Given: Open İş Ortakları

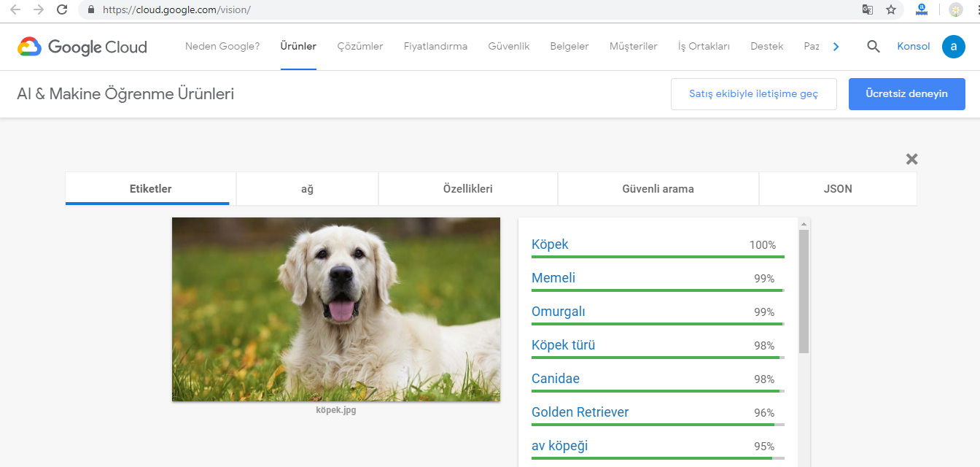Looking at the screenshot, I should pyautogui.click(x=704, y=46).
